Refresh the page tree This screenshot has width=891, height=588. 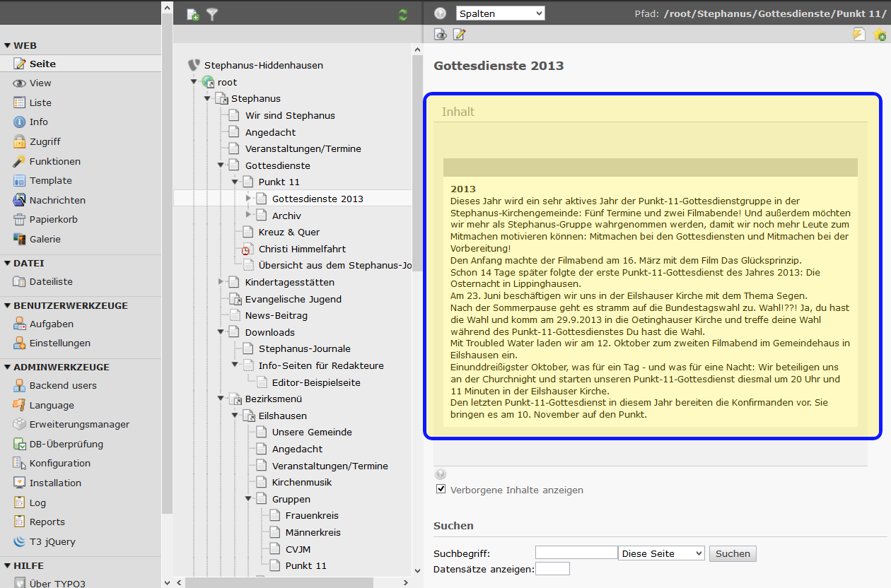pyautogui.click(x=403, y=14)
